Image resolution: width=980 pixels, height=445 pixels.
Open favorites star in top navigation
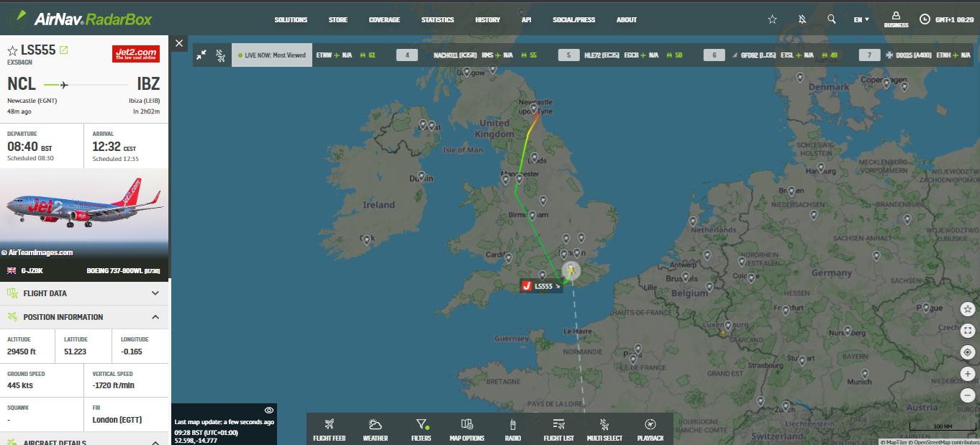click(772, 19)
